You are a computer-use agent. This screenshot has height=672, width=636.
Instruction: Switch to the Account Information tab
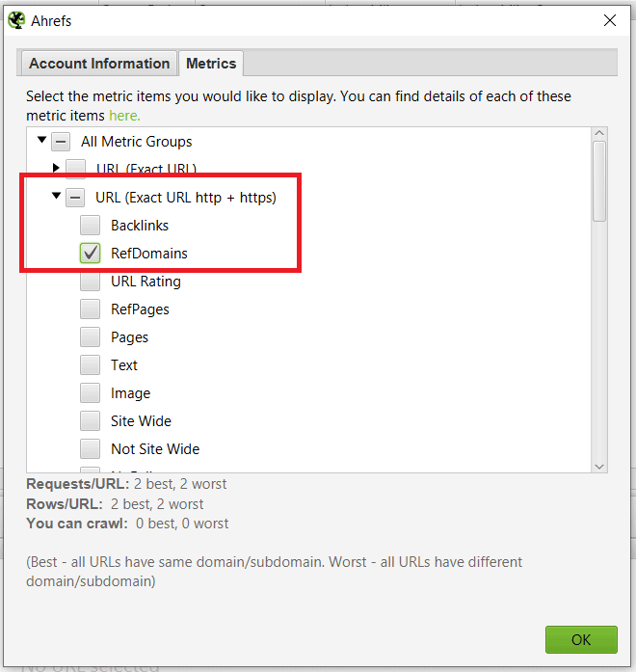tap(99, 64)
